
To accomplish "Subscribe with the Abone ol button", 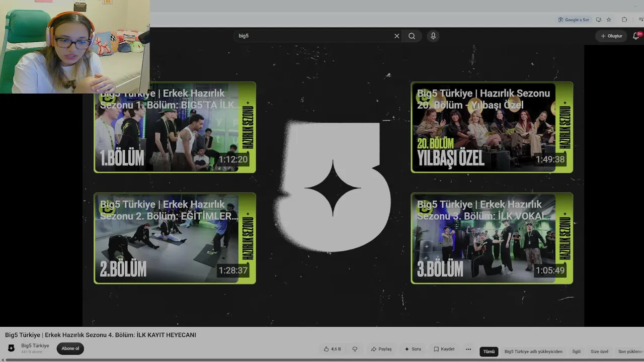I will click(70, 348).
